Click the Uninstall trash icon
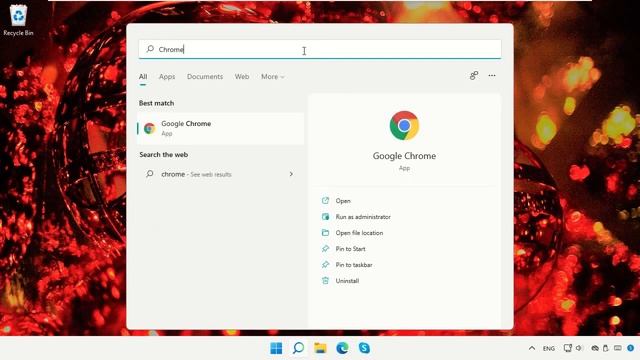The width and height of the screenshot is (640, 360). (325, 280)
